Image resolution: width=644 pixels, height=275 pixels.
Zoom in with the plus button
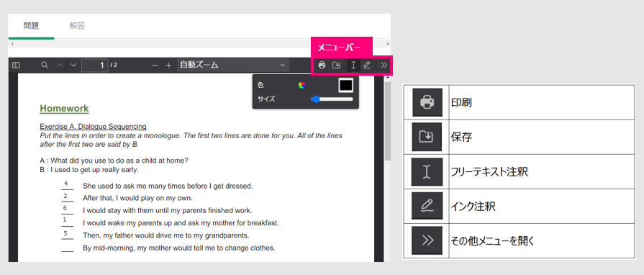[x=168, y=66]
